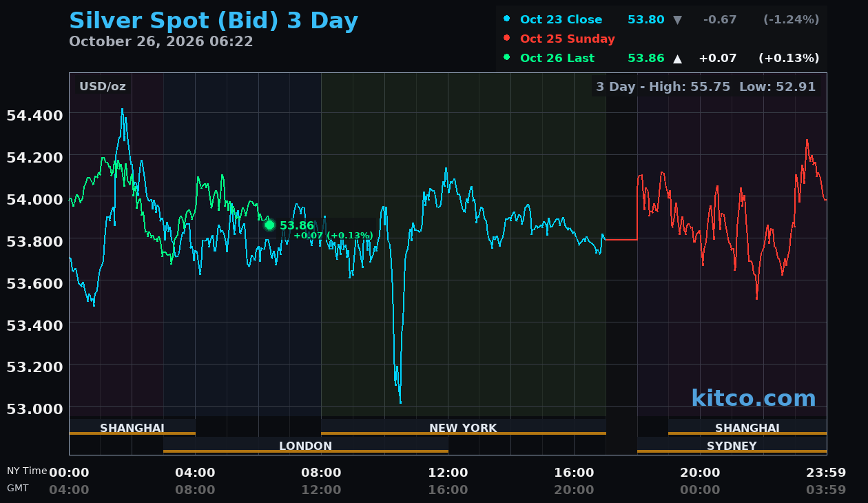Click the 53.200 y-axis label
This screenshot has width=868, height=503.
pyautogui.click(x=34, y=367)
